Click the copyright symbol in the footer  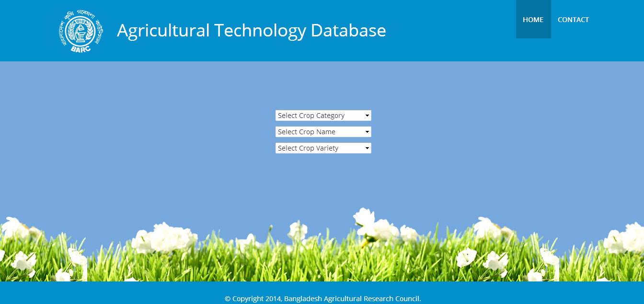[x=228, y=299]
